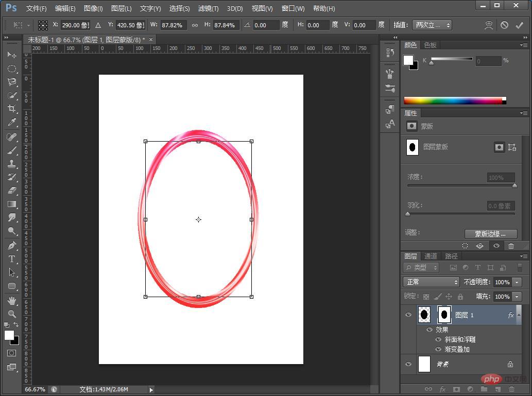Commit the transform with checkmark

(x=520, y=25)
